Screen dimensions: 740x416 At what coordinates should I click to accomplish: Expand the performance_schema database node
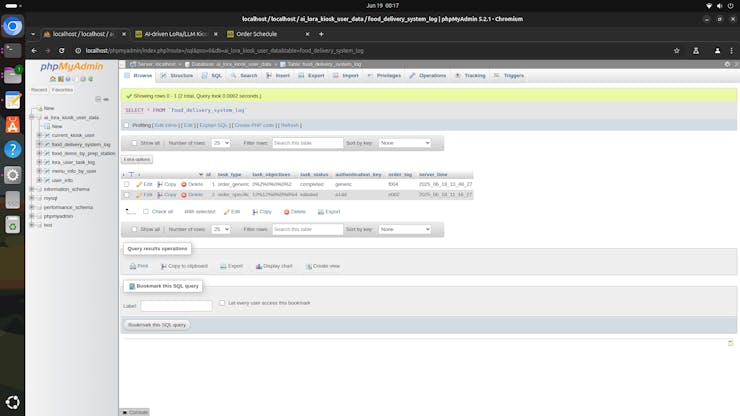(32, 207)
